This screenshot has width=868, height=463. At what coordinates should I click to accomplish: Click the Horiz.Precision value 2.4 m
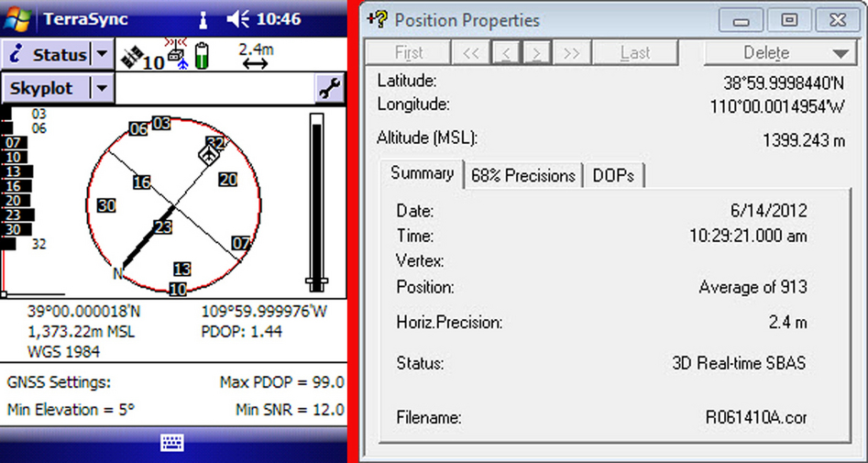787,323
